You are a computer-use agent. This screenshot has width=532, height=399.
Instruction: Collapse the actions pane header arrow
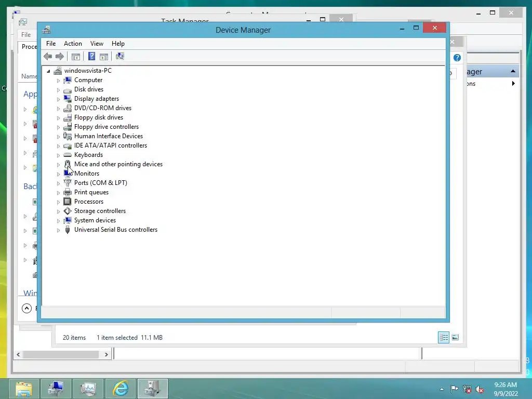coord(513,71)
